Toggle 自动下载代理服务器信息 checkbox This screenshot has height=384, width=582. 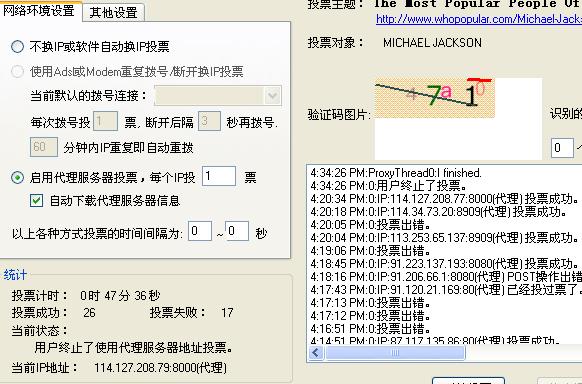(x=36, y=201)
